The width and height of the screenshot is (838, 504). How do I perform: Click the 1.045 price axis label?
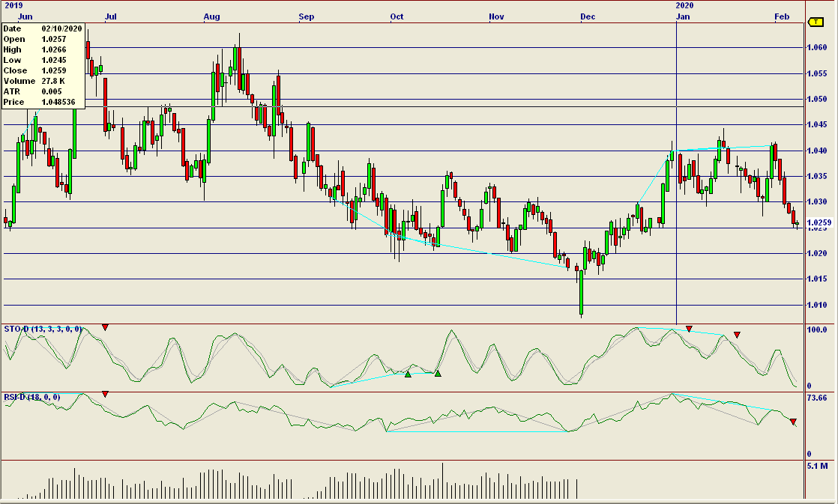pyautogui.click(x=817, y=125)
